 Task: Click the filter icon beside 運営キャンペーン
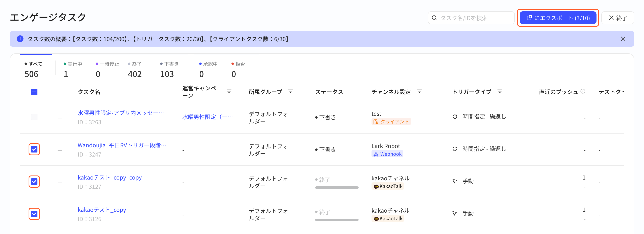[x=229, y=92]
